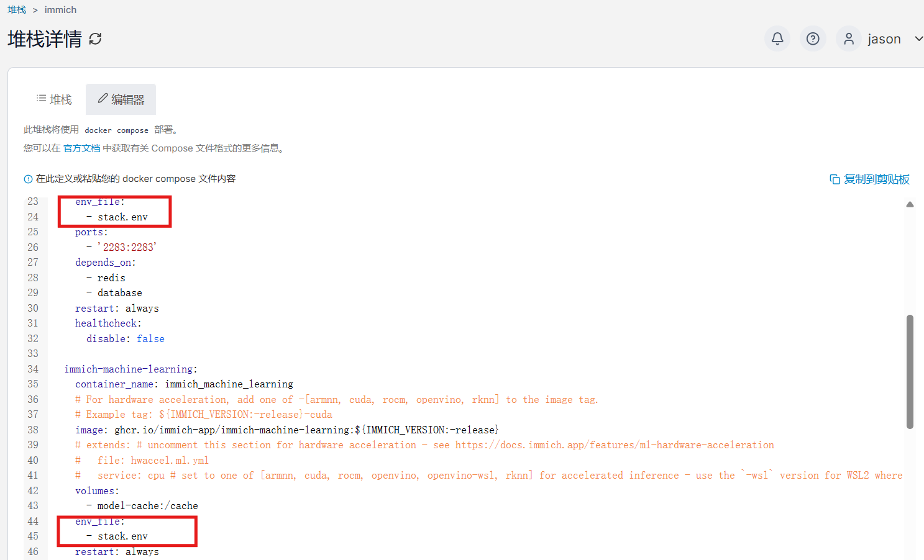The image size is (924, 560).
Task: Go to 堆栈 in the breadcrumb
Action: (17, 10)
